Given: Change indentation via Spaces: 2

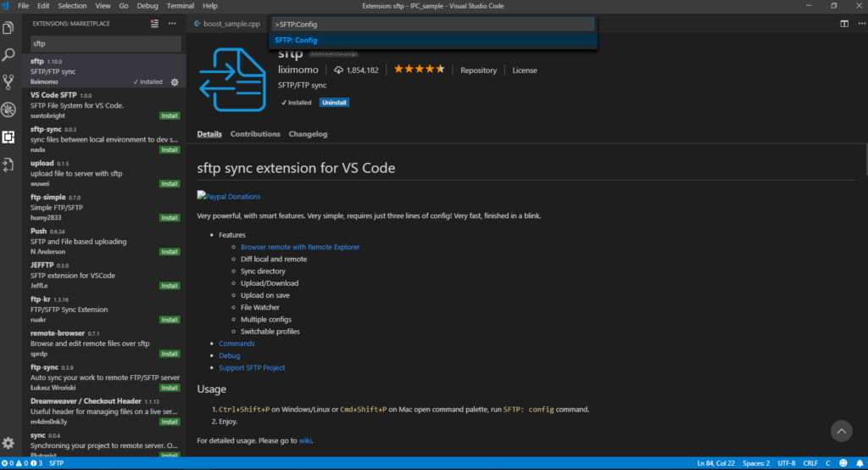Looking at the screenshot, I should (756, 463).
